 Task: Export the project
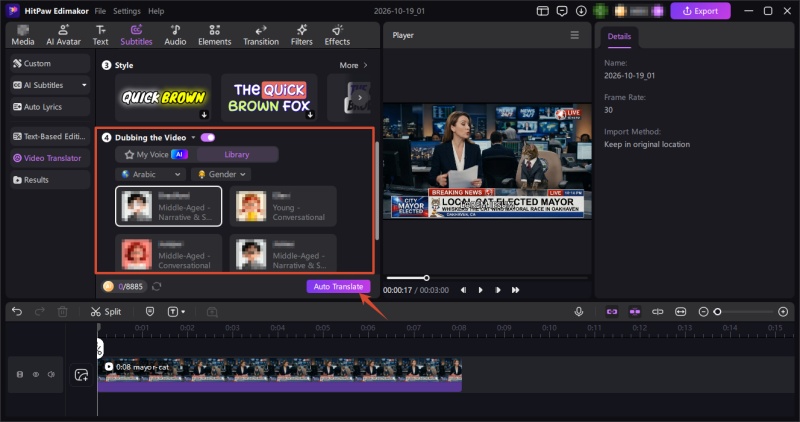tap(700, 11)
